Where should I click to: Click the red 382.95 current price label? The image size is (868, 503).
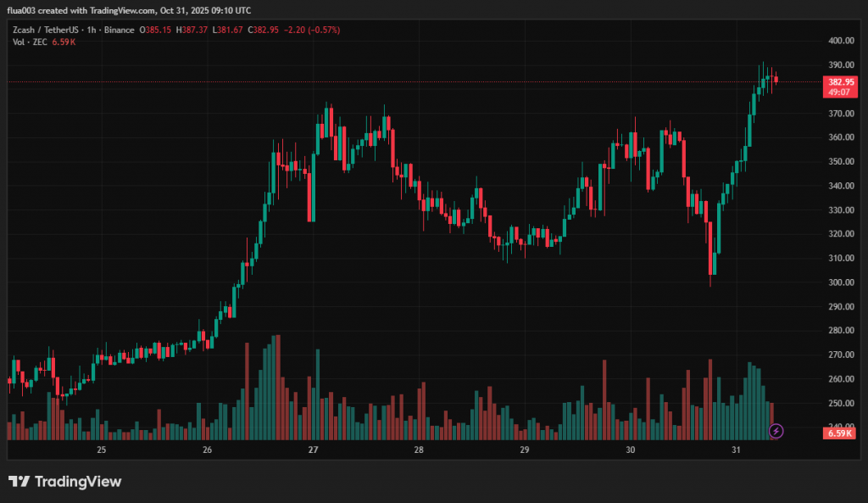[x=842, y=82]
